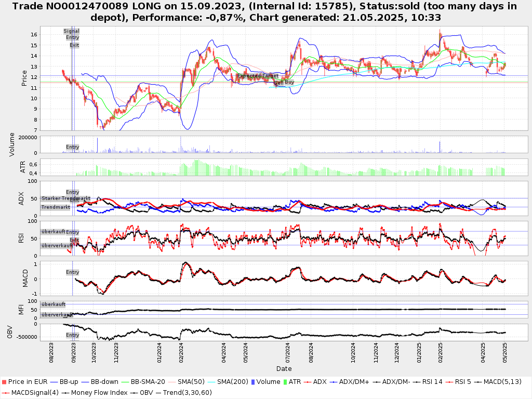Click the RSI 5 legend entry
The height and width of the screenshot is (399, 532).
(459, 382)
